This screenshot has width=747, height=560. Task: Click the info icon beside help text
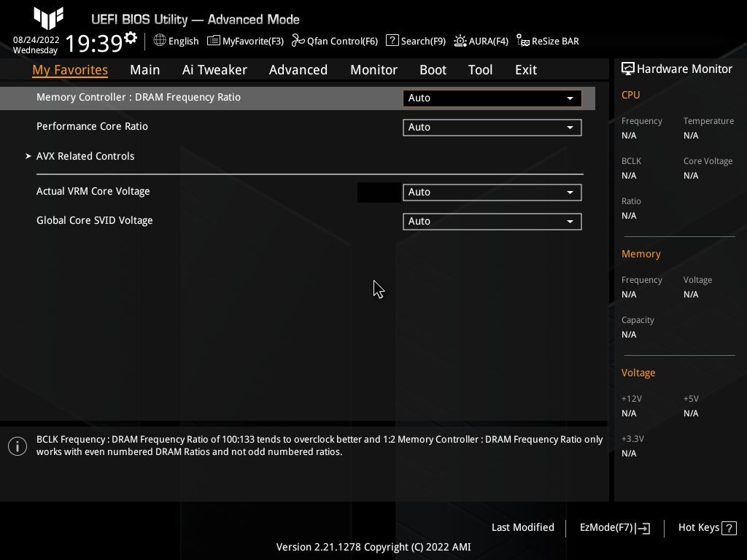coord(18,446)
